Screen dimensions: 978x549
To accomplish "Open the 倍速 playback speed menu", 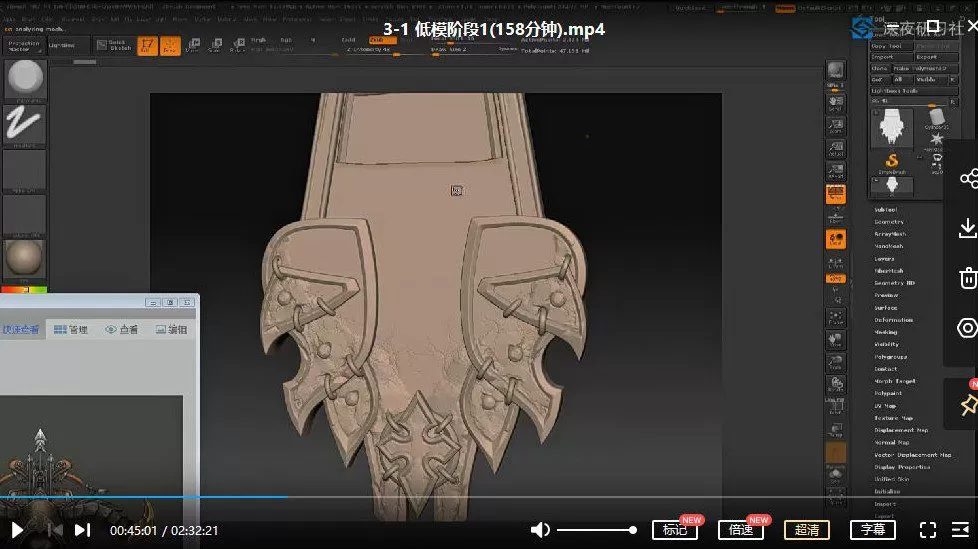I will tap(740, 530).
